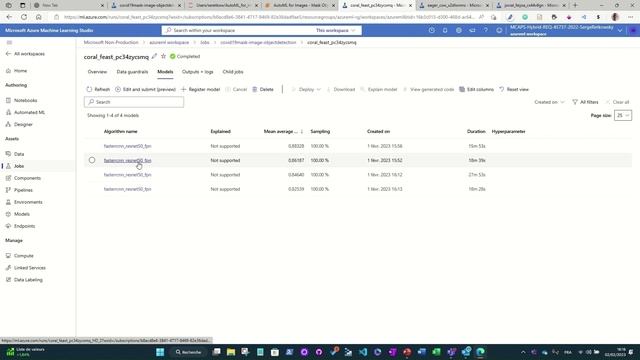The image size is (640, 360).
Task: Switch to the Overview tab
Action: pos(97,72)
